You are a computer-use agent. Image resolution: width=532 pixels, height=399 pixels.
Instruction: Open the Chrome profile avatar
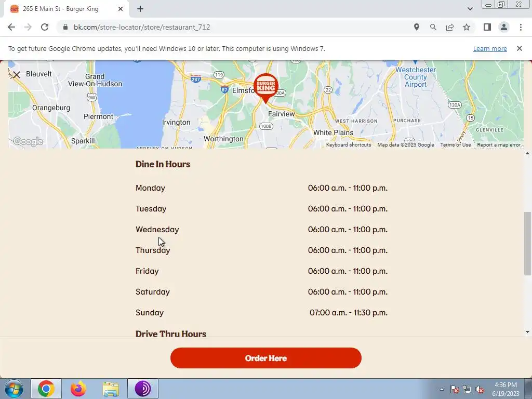coord(504,27)
